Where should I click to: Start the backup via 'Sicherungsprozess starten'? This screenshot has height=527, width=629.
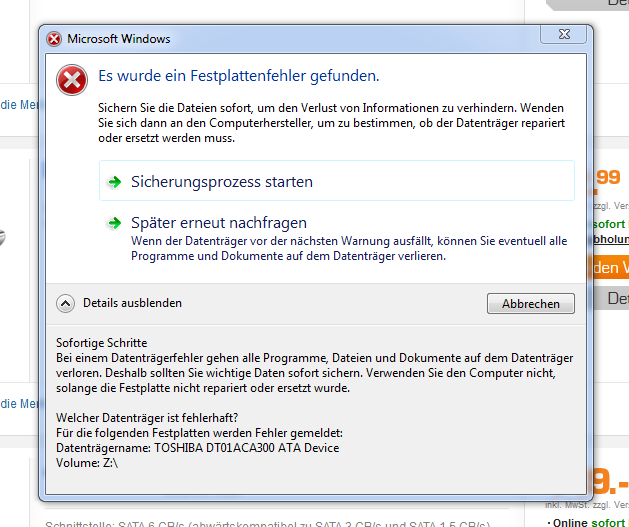pyautogui.click(x=337, y=181)
